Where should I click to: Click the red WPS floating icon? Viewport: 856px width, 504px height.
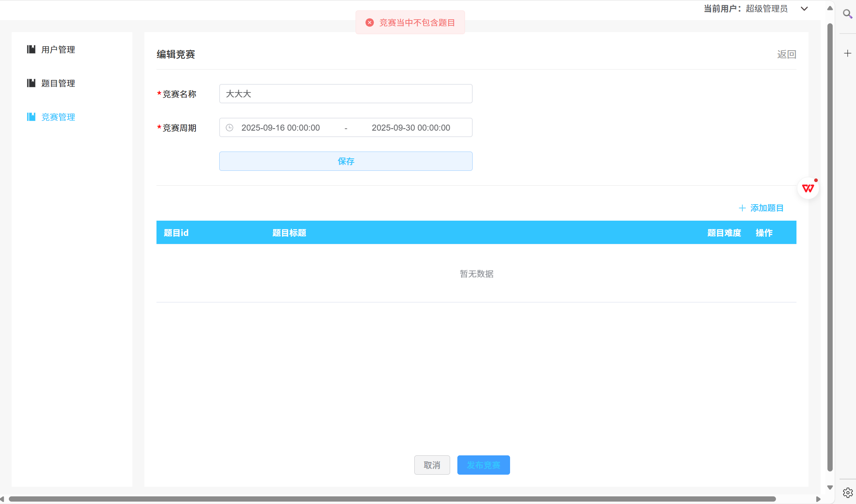click(x=808, y=188)
